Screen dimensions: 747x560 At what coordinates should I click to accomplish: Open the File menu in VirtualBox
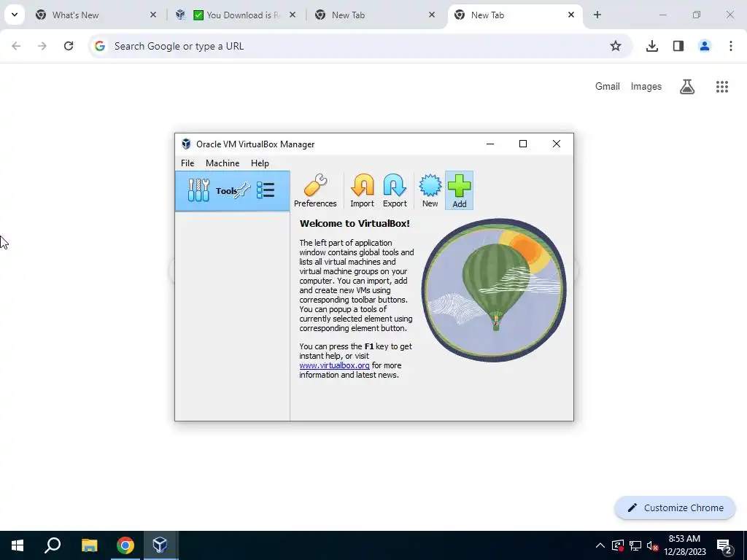coord(187,163)
